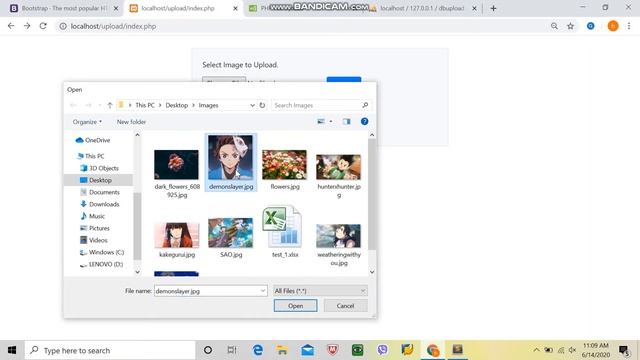Select the weatheringwithyou.jpg thumbnail
The width and height of the screenshot is (640, 360).
338,236
